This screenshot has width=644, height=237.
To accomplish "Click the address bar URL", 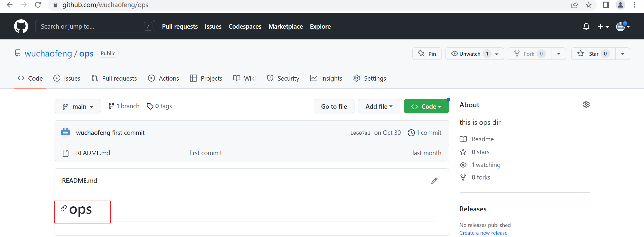I will pyautogui.click(x=105, y=5).
